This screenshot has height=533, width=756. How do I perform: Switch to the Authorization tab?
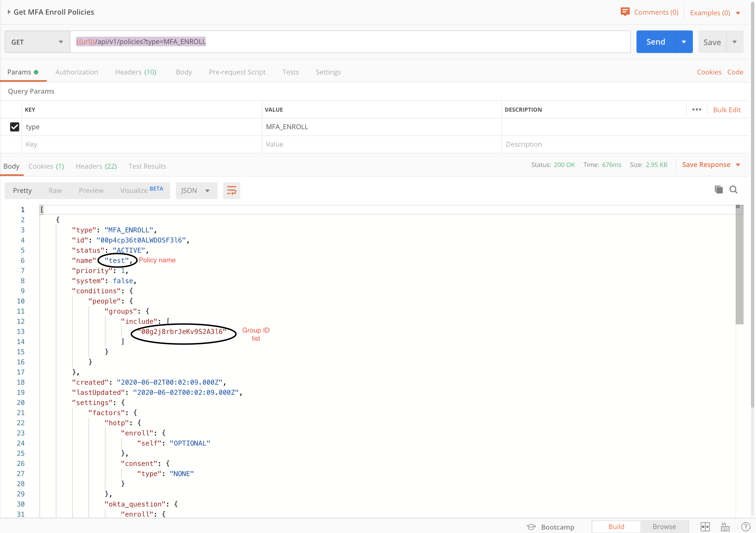[x=76, y=72]
